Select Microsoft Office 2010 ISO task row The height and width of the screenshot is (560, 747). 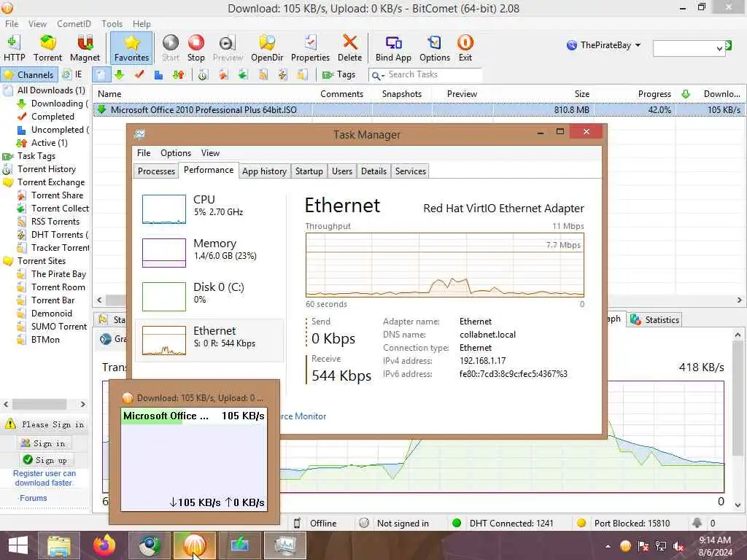point(418,110)
